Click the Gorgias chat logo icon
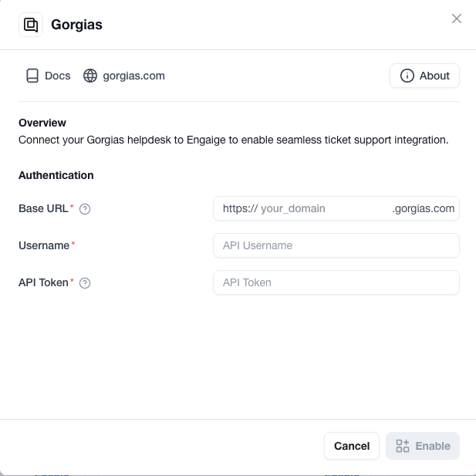 (x=31, y=25)
